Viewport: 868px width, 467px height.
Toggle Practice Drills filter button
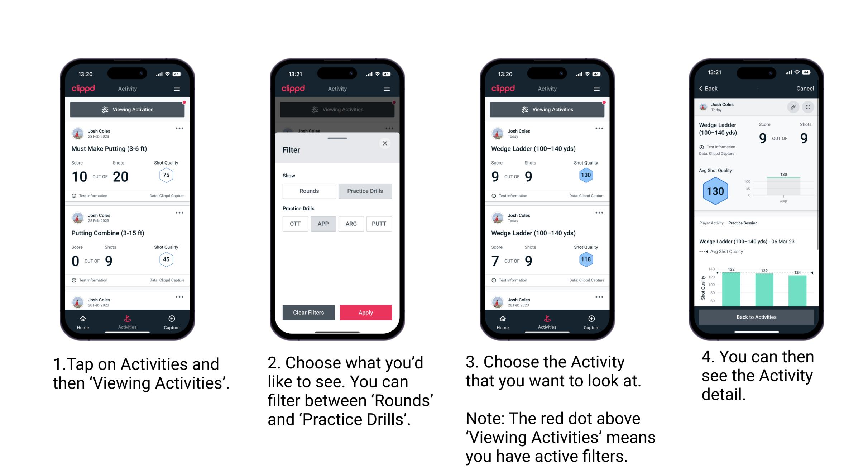coord(366,191)
